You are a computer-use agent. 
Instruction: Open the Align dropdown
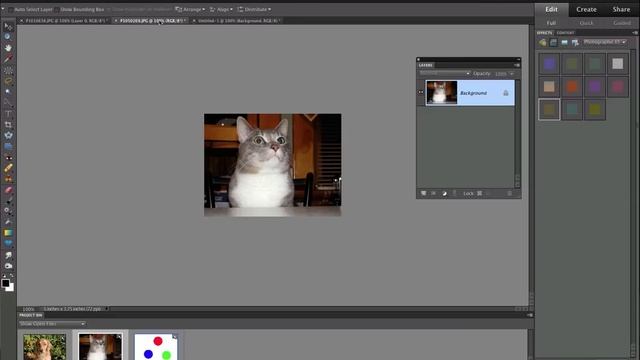221,9
